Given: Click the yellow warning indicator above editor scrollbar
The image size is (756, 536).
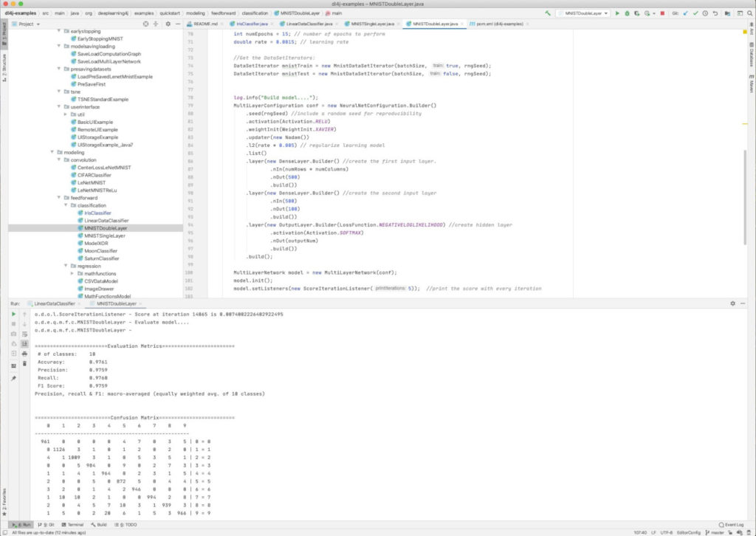Looking at the screenshot, I should [744, 32].
